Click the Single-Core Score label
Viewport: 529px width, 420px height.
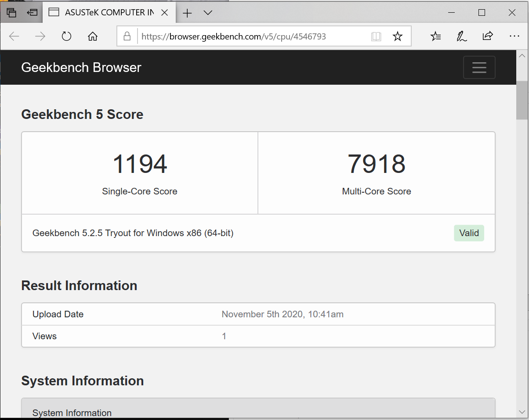140,191
